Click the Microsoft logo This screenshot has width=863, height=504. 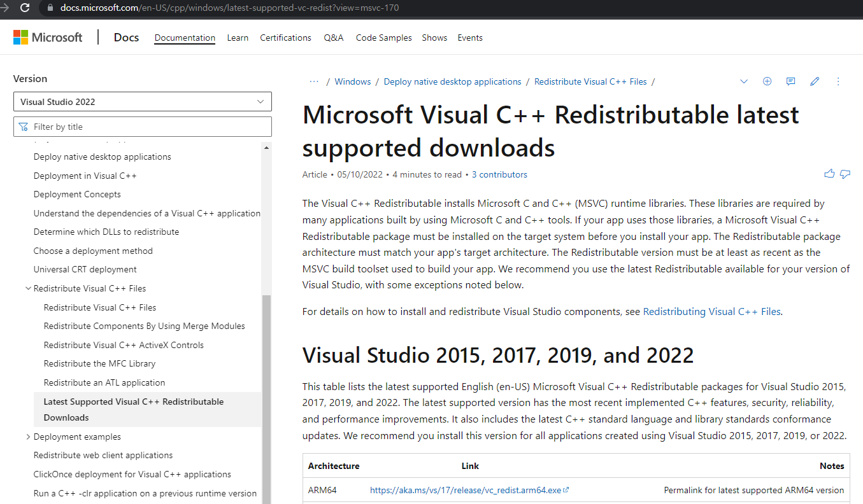[48, 38]
